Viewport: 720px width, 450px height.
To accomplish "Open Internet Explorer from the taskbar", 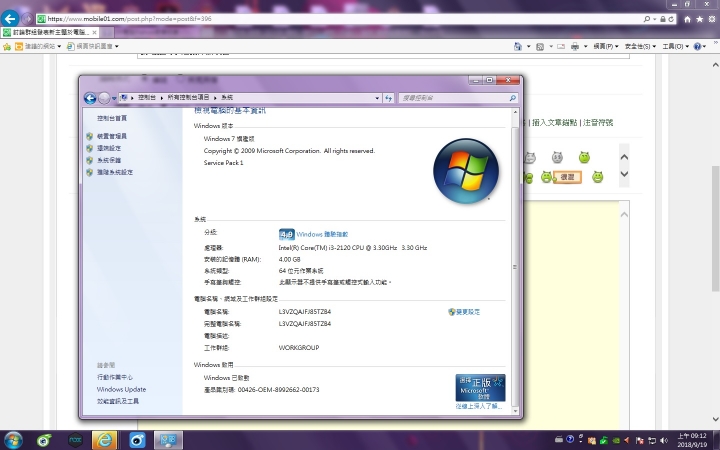I will coord(105,440).
